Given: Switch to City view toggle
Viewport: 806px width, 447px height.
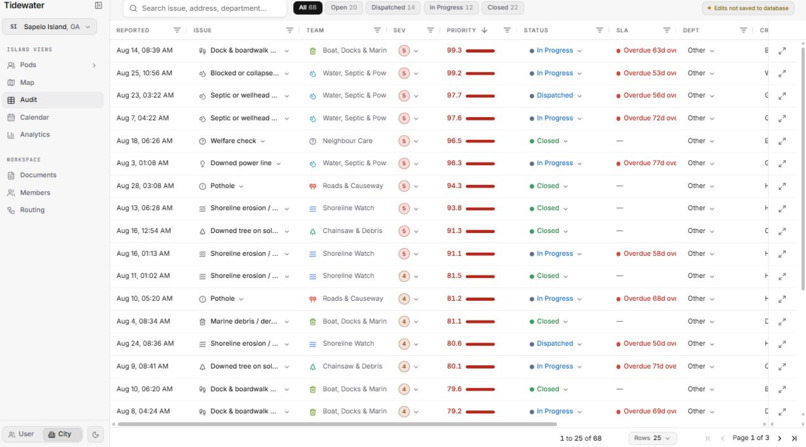Looking at the screenshot, I should click(61, 435).
